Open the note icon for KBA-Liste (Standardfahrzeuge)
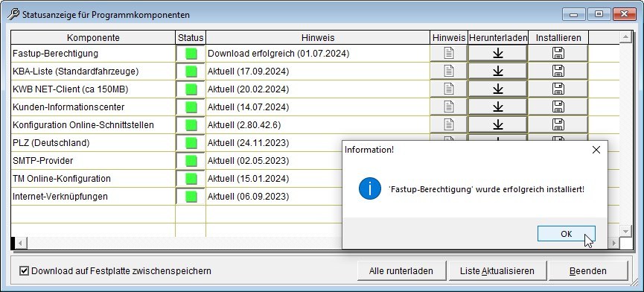The height and width of the screenshot is (292, 644). coord(448,71)
